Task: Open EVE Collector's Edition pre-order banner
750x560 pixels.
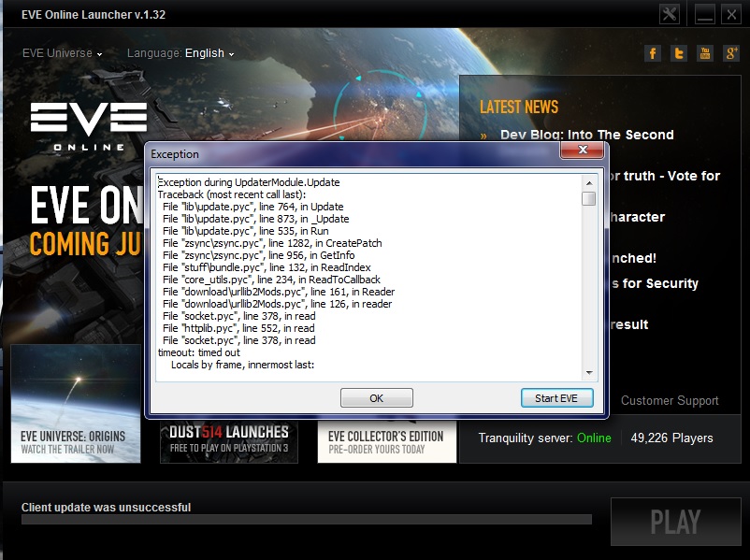Action: (x=387, y=441)
